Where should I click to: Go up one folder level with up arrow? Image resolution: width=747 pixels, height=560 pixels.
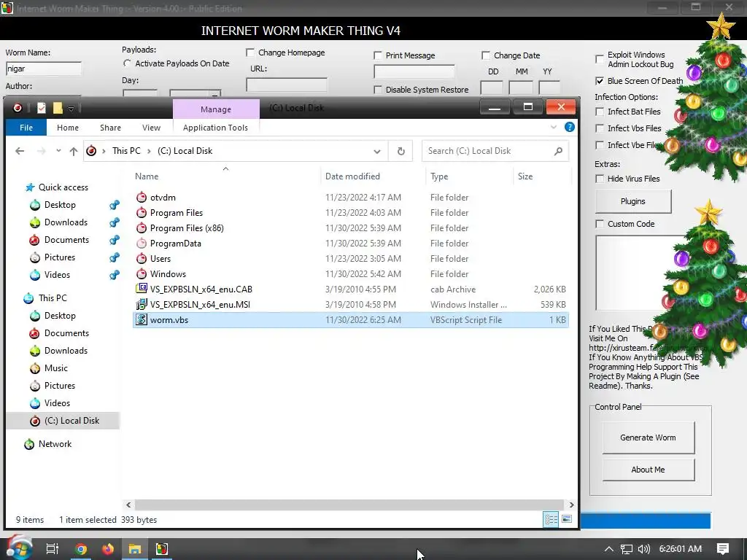(x=74, y=151)
